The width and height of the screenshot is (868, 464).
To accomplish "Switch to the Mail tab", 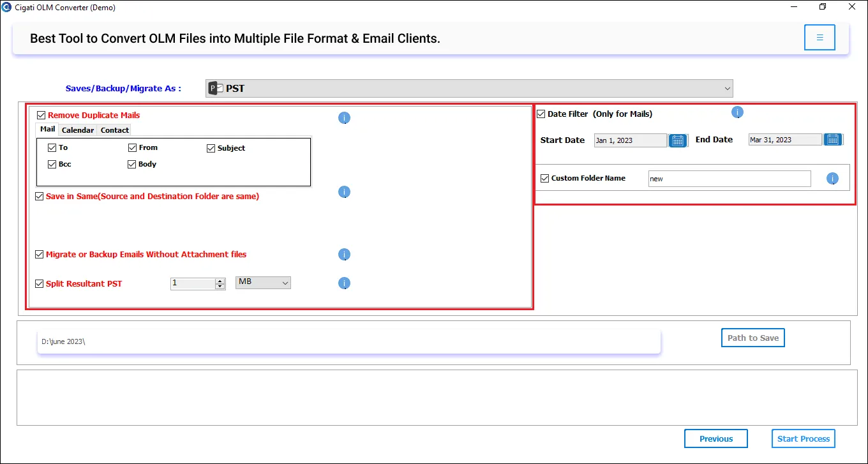I will (48, 129).
